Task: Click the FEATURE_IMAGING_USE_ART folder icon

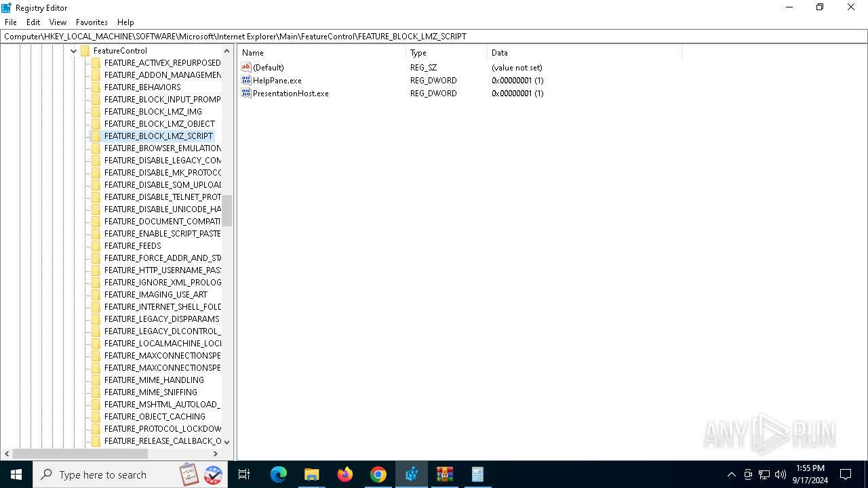Action: (x=96, y=295)
